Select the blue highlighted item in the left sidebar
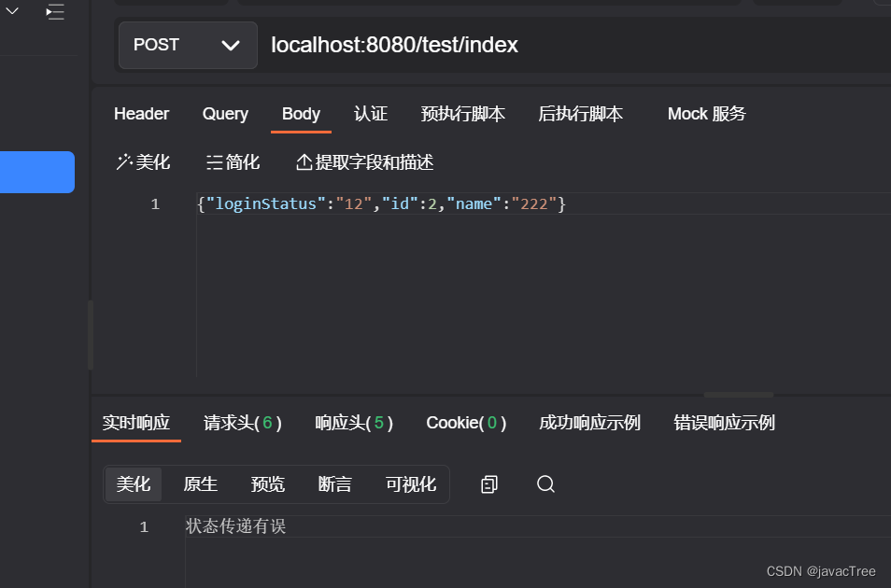 pos(37,172)
